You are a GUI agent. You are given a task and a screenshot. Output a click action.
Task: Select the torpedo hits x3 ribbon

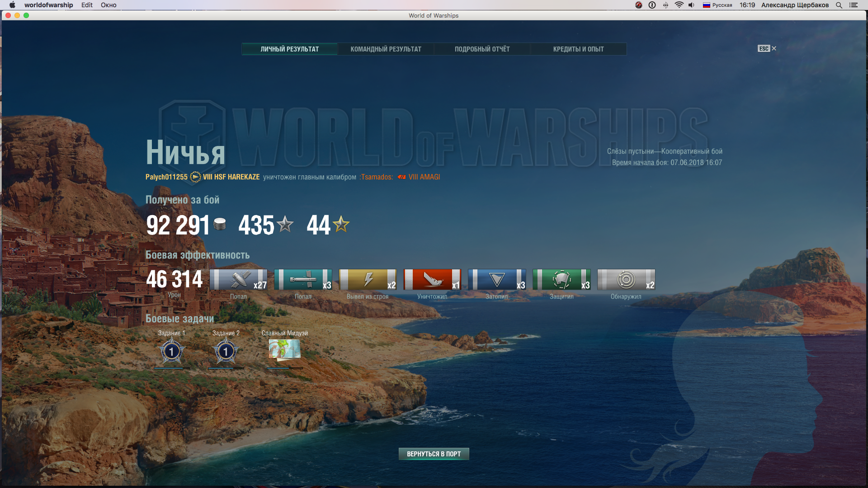303,280
